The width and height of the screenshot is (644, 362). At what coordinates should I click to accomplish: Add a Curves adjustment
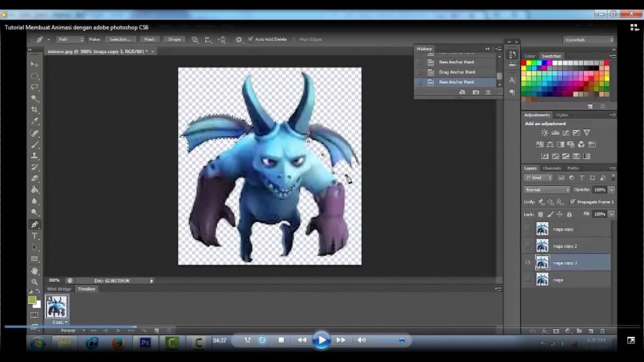[566, 133]
